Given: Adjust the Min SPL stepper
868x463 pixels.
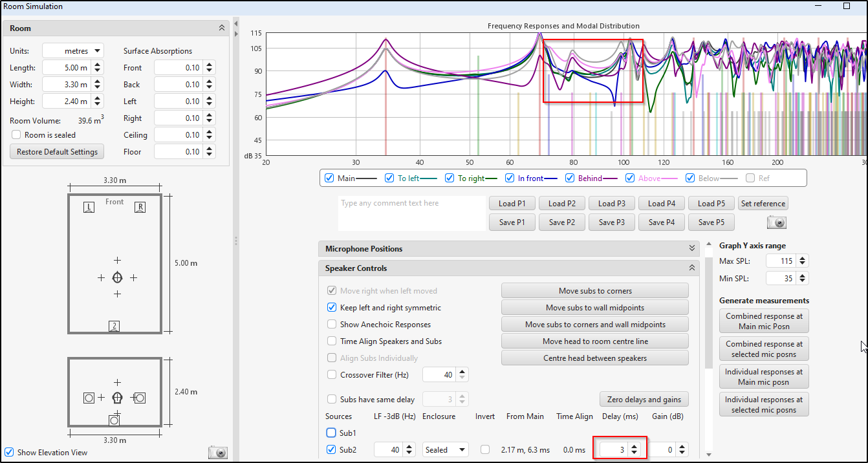Looking at the screenshot, I should click(x=802, y=278).
